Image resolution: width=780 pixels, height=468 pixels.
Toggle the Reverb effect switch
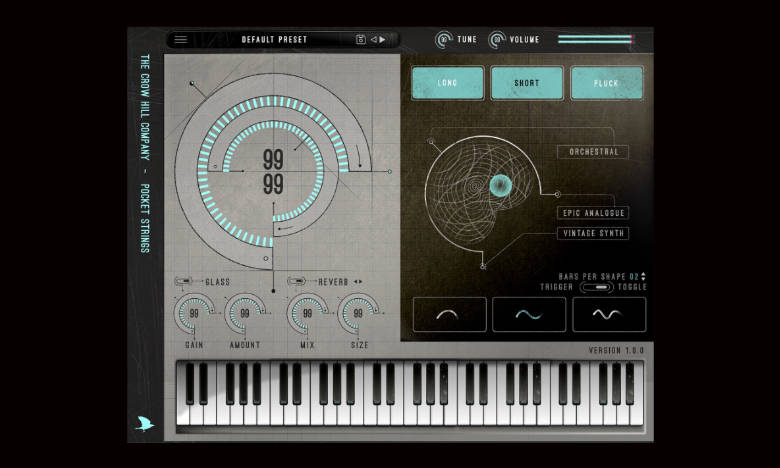[x=296, y=281]
